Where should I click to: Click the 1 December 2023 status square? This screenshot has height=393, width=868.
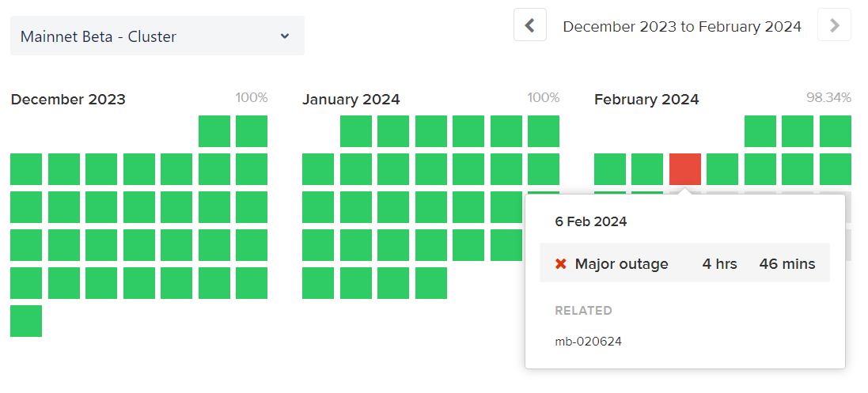[214, 131]
